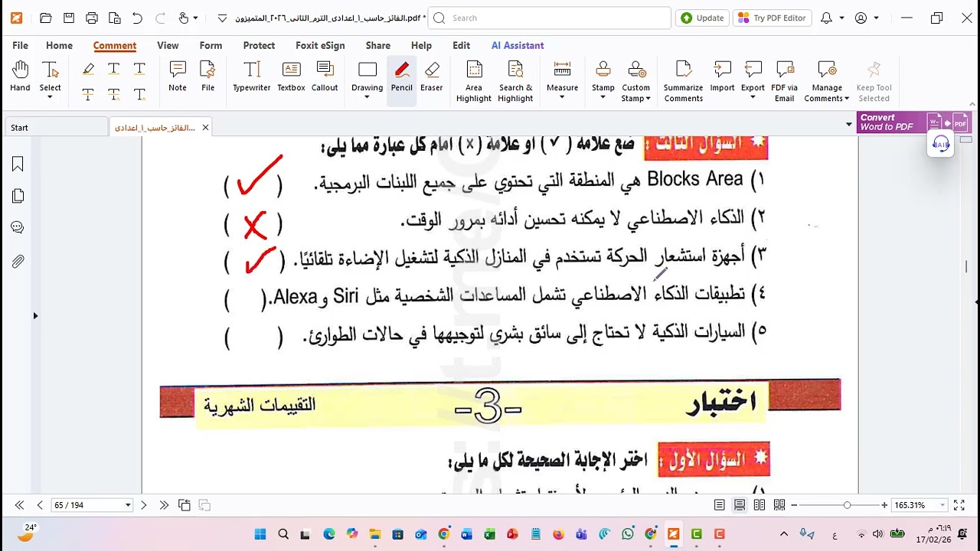
Task: Click the zoom out minus button
Action: coord(794,505)
